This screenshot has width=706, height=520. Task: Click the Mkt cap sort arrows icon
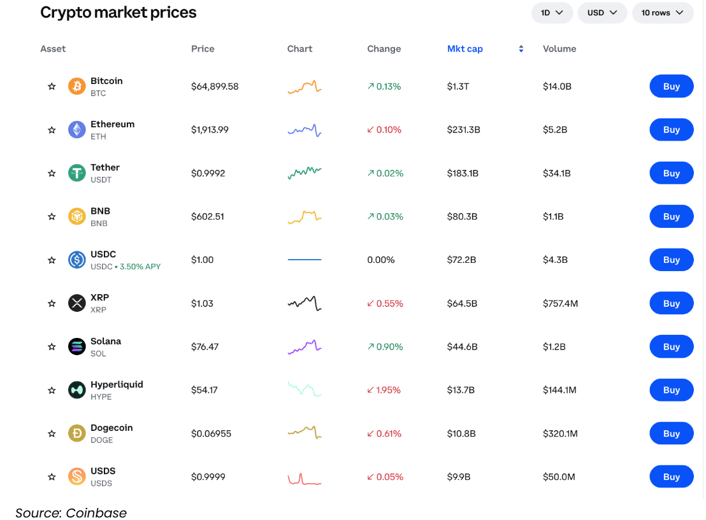521,49
